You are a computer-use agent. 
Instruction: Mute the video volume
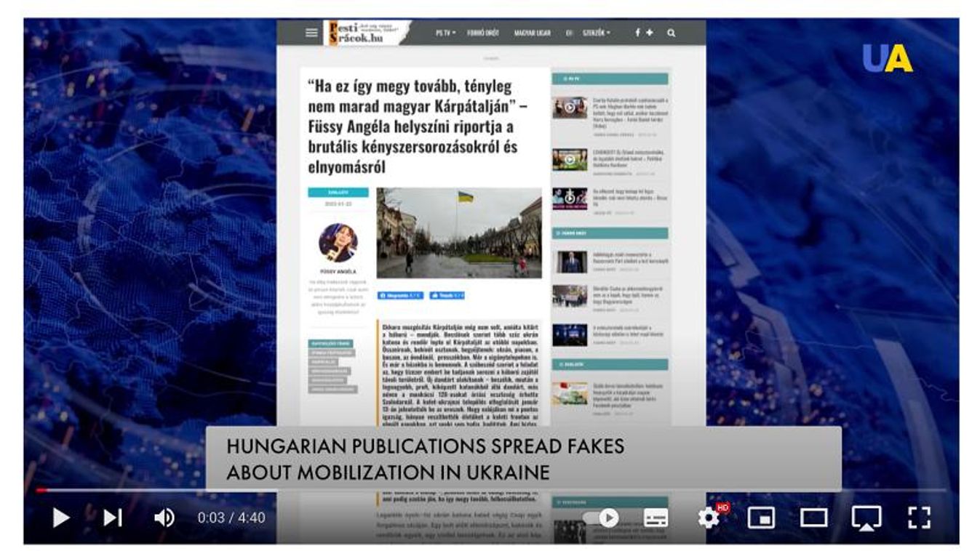[x=164, y=518]
